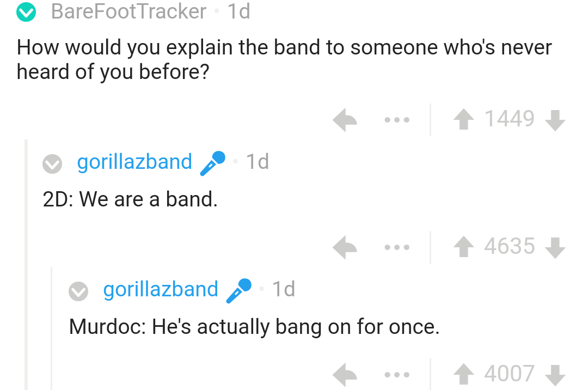The image size is (588, 390).
Task: Upvote the 2D comment with 4635 points
Action: click(463, 247)
